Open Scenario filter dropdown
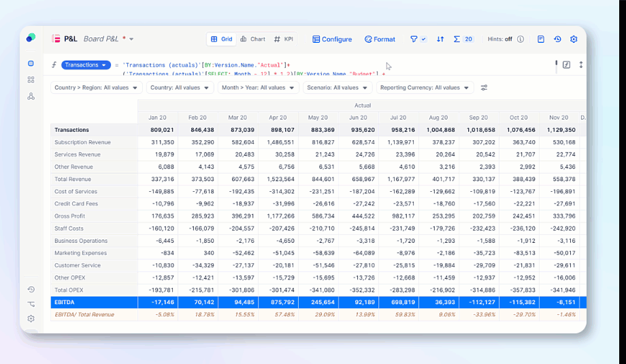Screen dimensions: 626x364 [337, 87]
